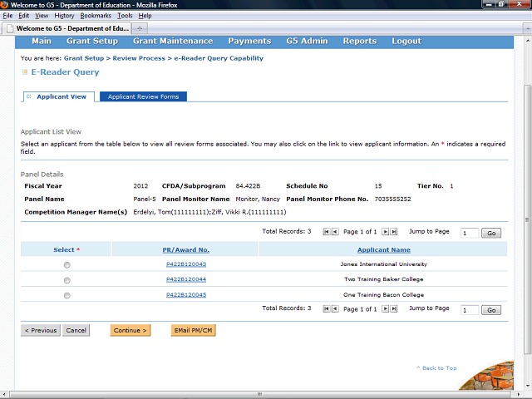Viewport: 532px width, 399px height.
Task: Switch to the Applicant Review Forms tab
Action: pos(143,97)
